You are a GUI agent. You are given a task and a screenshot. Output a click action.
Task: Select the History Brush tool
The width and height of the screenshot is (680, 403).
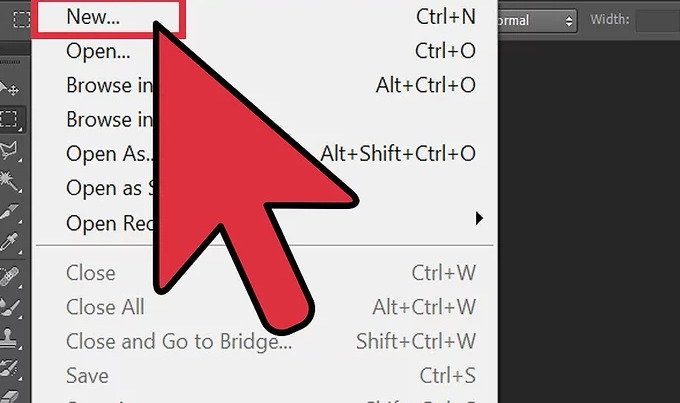tap(10, 369)
